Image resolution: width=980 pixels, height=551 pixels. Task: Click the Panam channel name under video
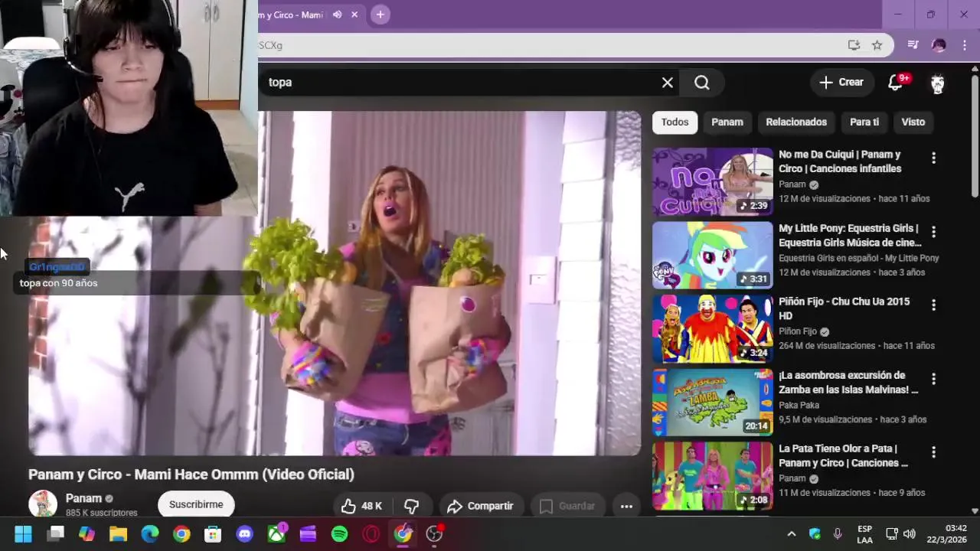pos(83,498)
